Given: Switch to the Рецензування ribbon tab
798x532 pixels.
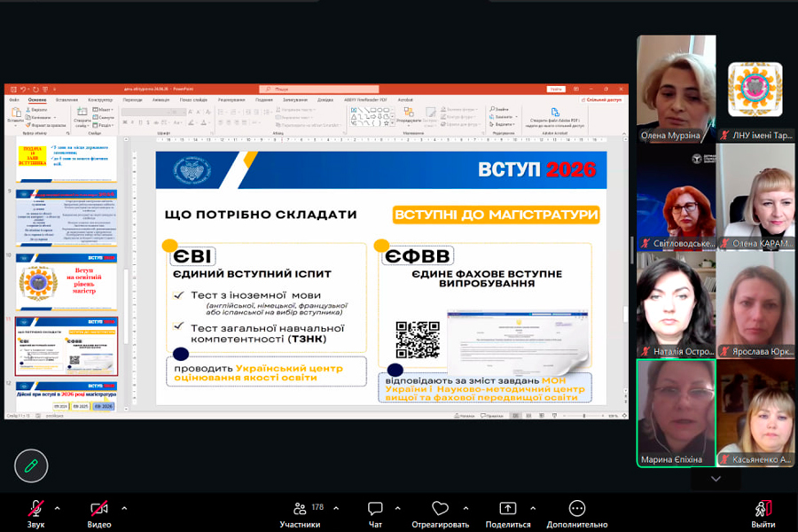Looking at the screenshot, I should coord(231,100).
